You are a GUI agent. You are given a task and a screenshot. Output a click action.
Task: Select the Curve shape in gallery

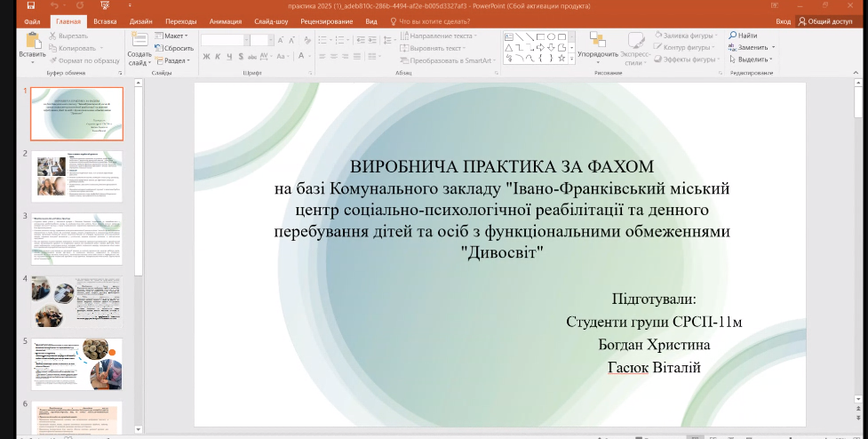click(x=530, y=58)
